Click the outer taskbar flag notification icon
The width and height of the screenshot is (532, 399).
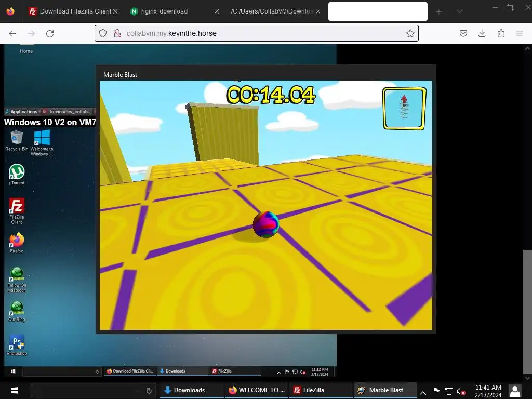pyautogui.click(x=436, y=391)
